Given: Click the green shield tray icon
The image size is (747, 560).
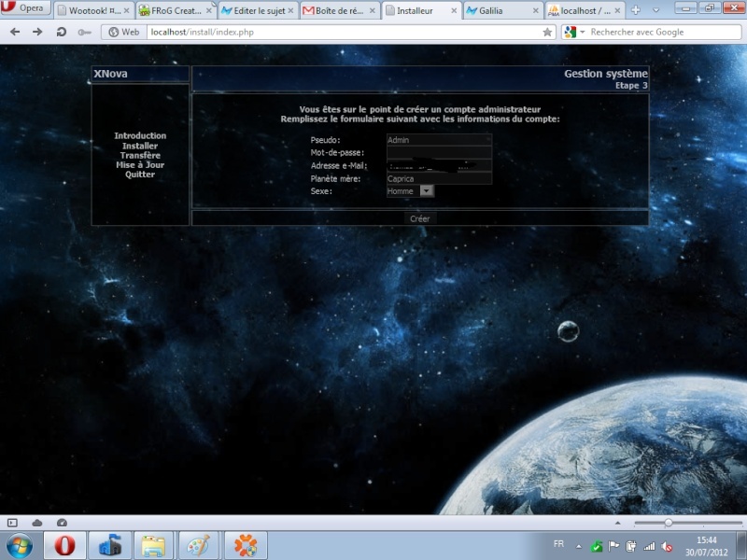Looking at the screenshot, I should (x=597, y=547).
